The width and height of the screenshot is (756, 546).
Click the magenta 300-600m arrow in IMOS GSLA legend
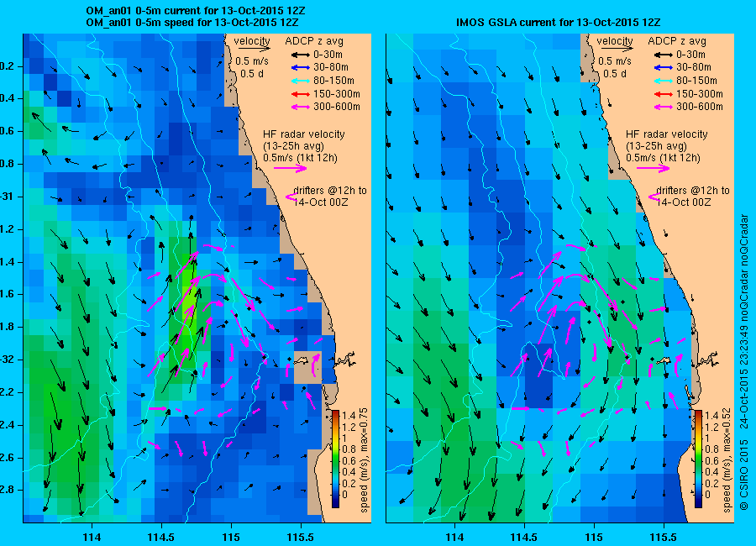pyautogui.click(x=663, y=107)
